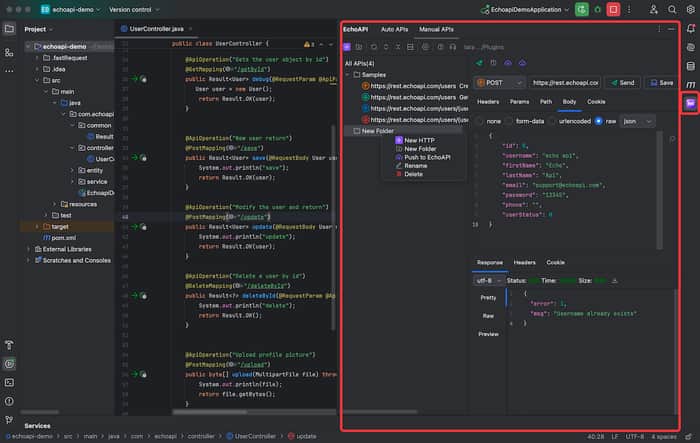700x443 pixels.
Task: Open the Problems icon in left sidebar
Action: pos(9,401)
